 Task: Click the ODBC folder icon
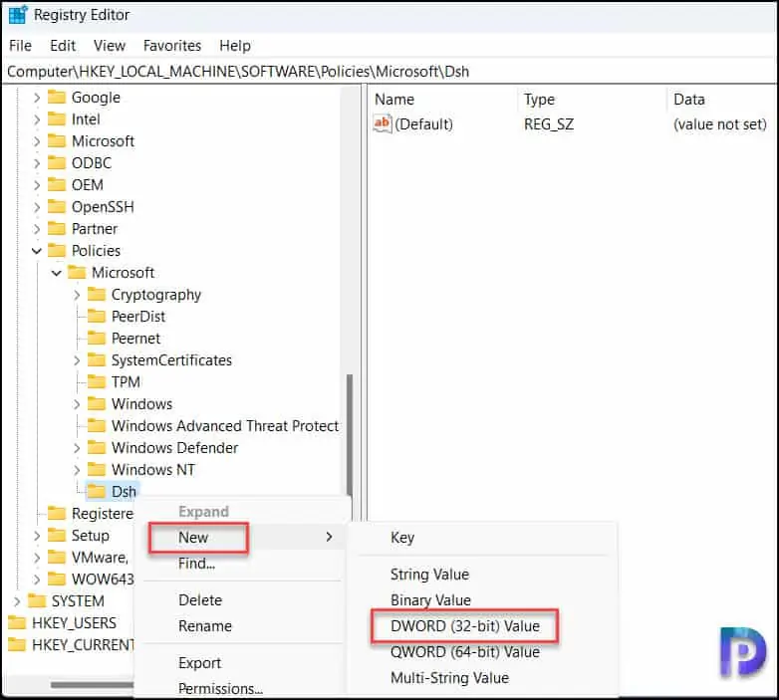[x=57, y=162]
